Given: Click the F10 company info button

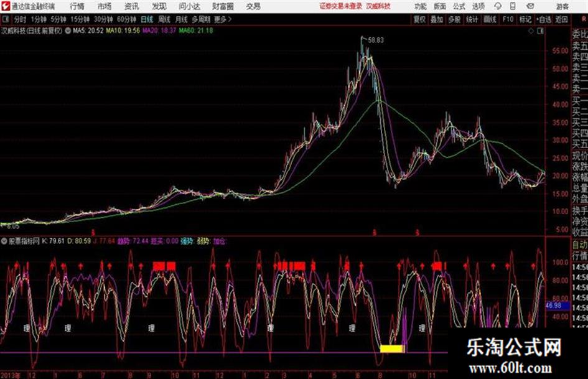Looking at the screenshot, I should tap(508, 19).
